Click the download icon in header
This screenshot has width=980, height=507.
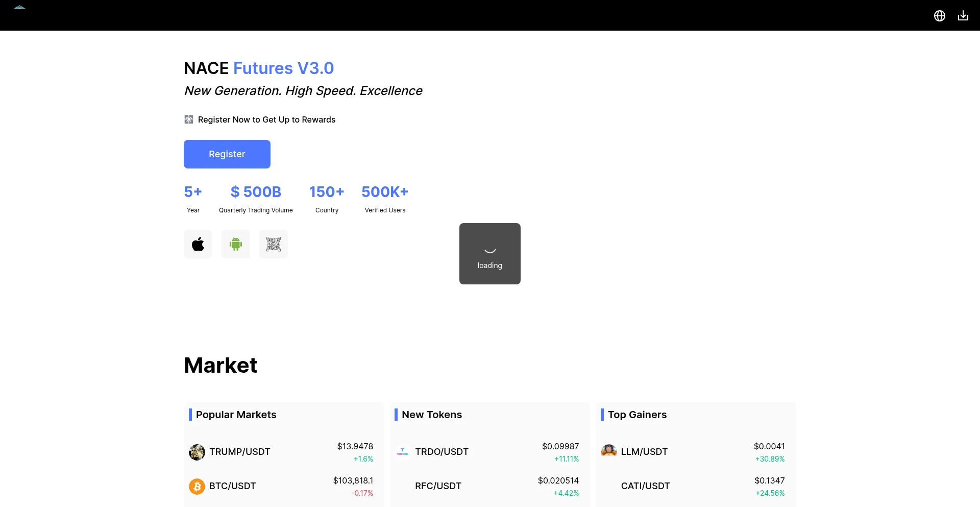963,16
